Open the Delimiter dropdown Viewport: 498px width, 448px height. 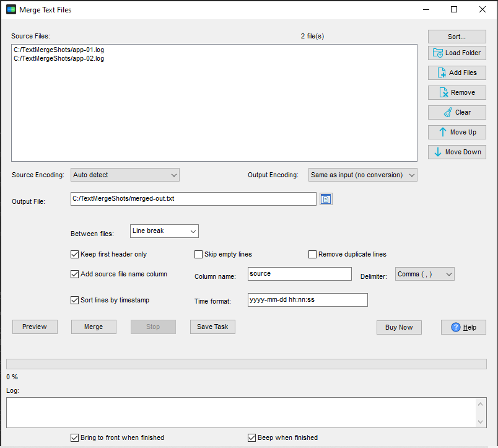click(x=425, y=274)
